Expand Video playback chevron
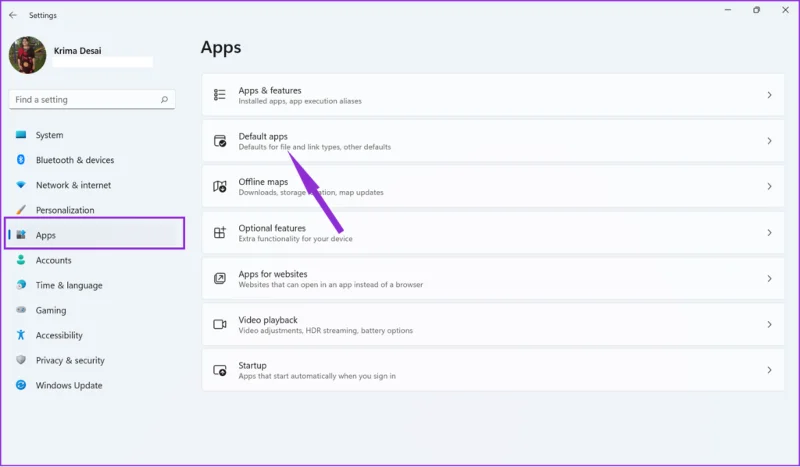The width and height of the screenshot is (800, 467). pyautogui.click(x=769, y=324)
